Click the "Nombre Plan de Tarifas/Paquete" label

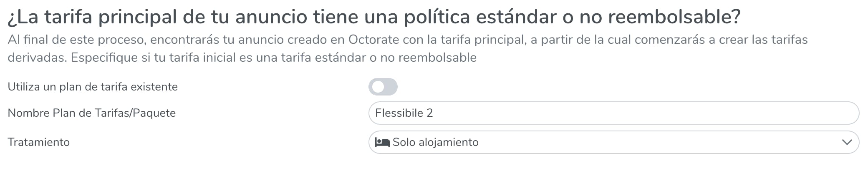(x=92, y=113)
